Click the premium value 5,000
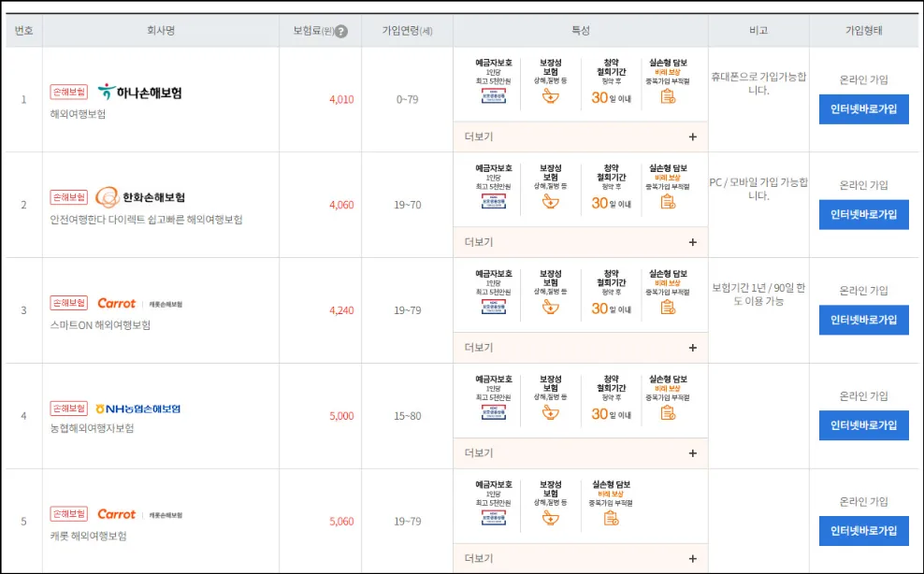This screenshot has width=924, height=574. click(341, 416)
